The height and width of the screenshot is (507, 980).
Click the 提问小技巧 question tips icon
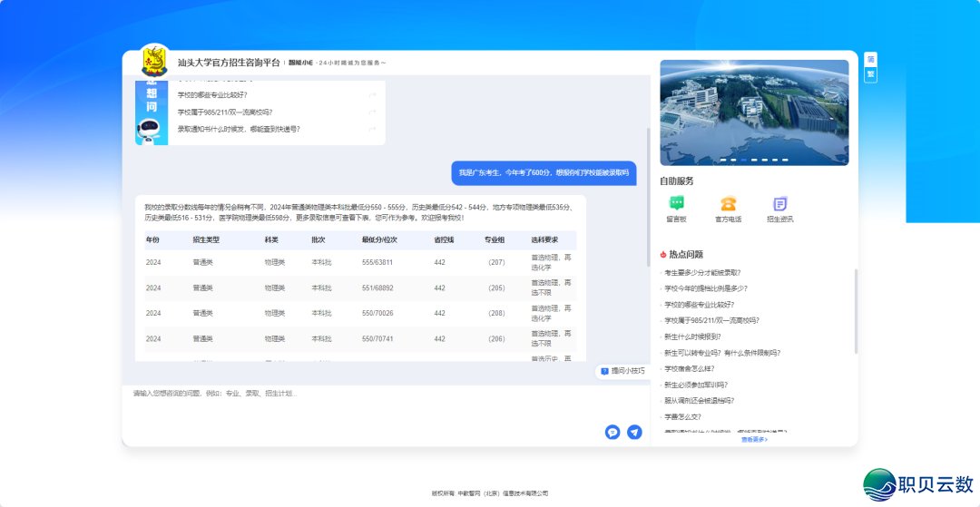(604, 371)
